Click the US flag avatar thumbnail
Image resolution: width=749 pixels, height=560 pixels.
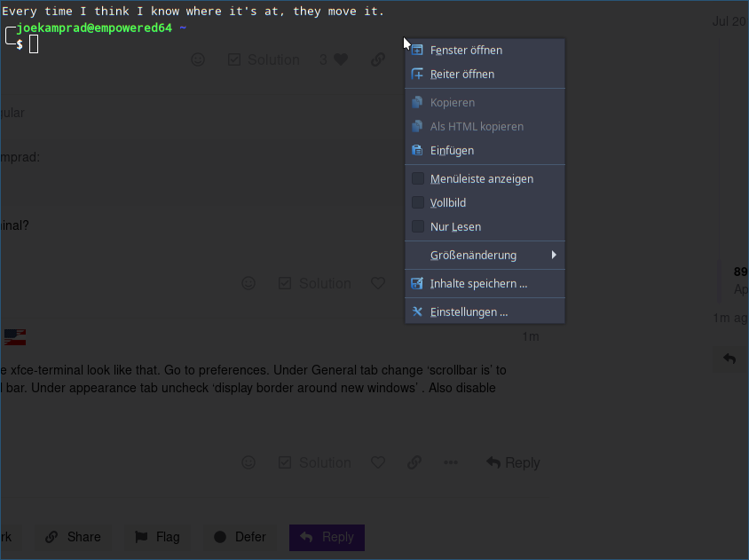click(14, 336)
